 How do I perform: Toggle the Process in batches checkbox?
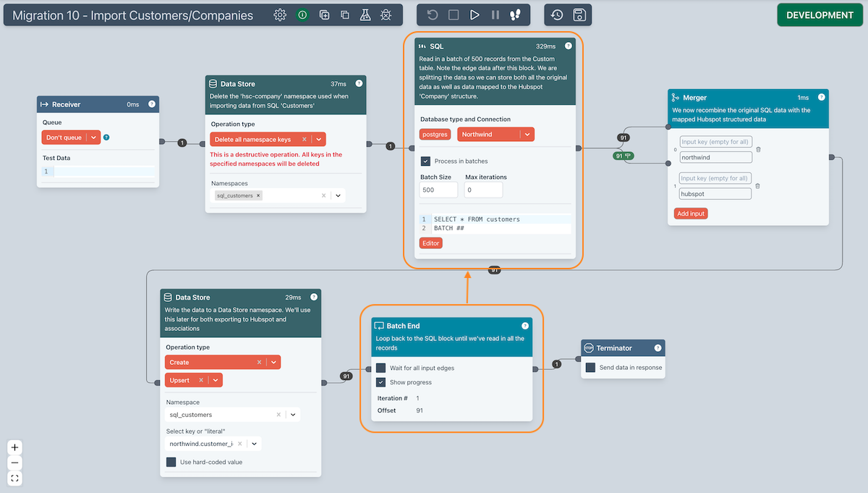pos(426,161)
